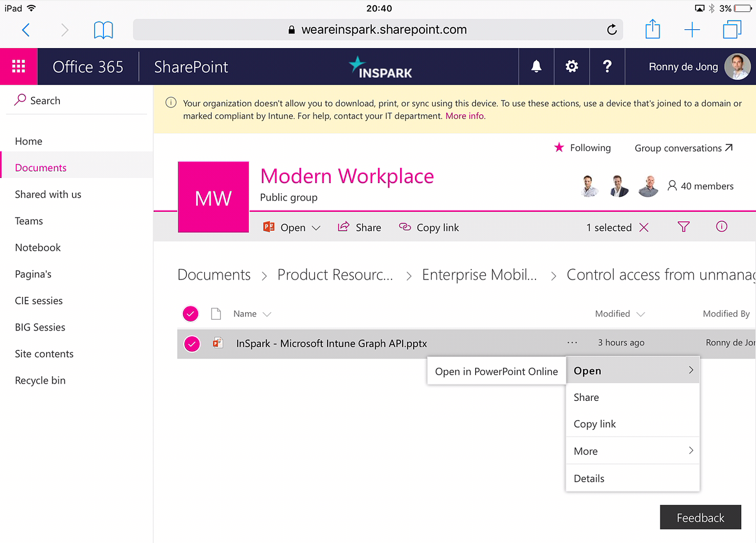The height and width of the screenshot is (543, 756).
Task: Expand the Modified column dropdown
Action: [x=641, y=314]
